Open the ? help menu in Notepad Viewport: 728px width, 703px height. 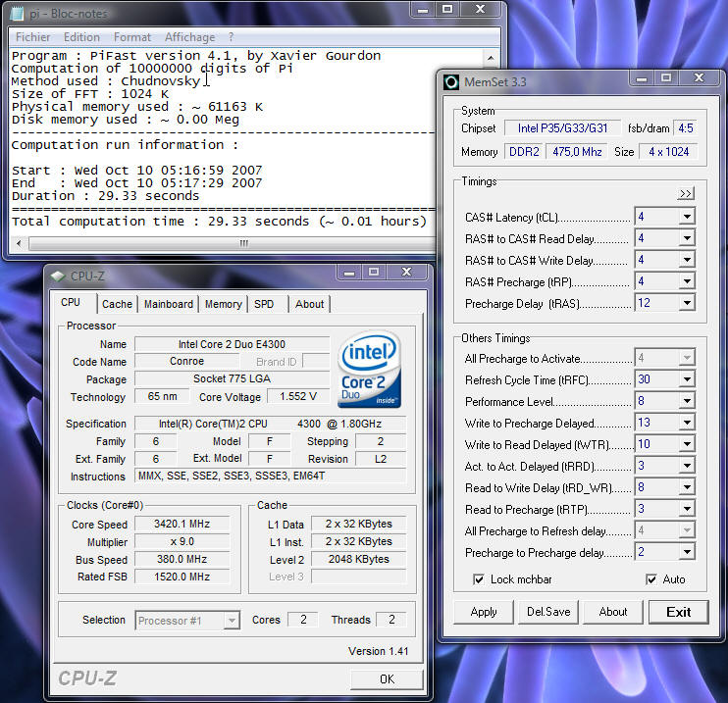tap(231, 37)
